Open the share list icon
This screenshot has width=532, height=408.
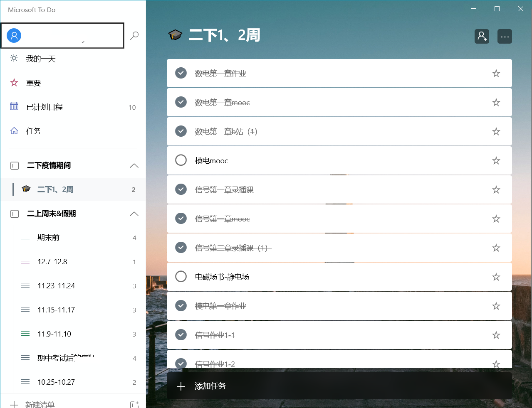point(482,37)
